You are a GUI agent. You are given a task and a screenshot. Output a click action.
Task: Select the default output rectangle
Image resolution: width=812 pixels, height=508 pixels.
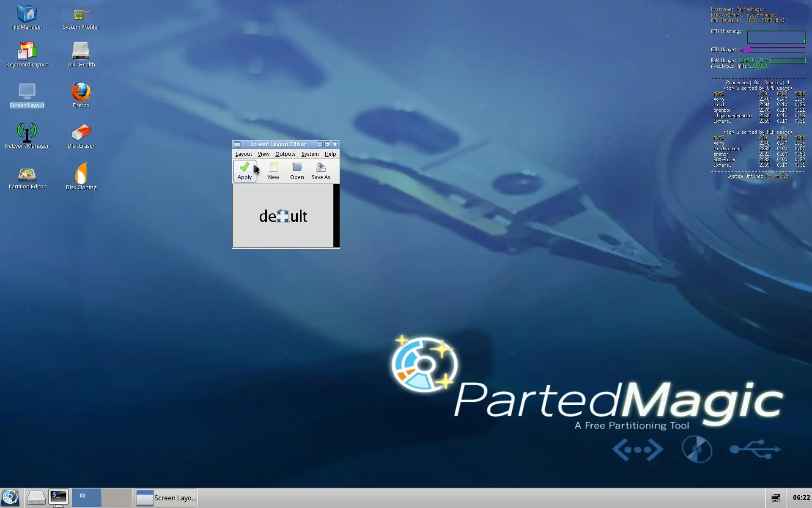(x=283, y=216)
